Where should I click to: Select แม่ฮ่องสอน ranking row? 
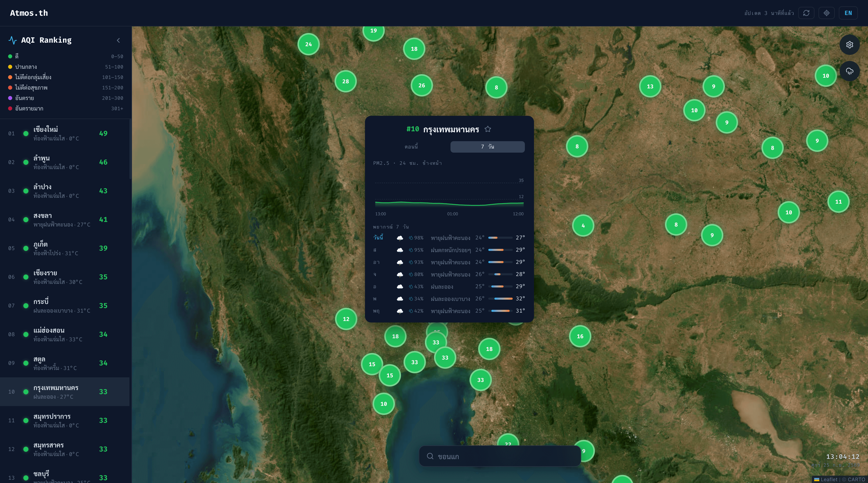pos(65,334)
